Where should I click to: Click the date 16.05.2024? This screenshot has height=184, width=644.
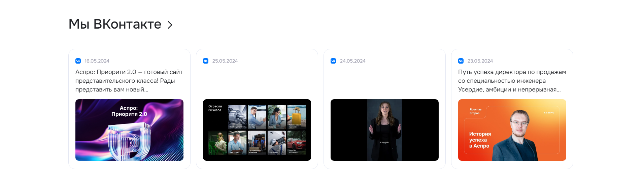(97, 61)
